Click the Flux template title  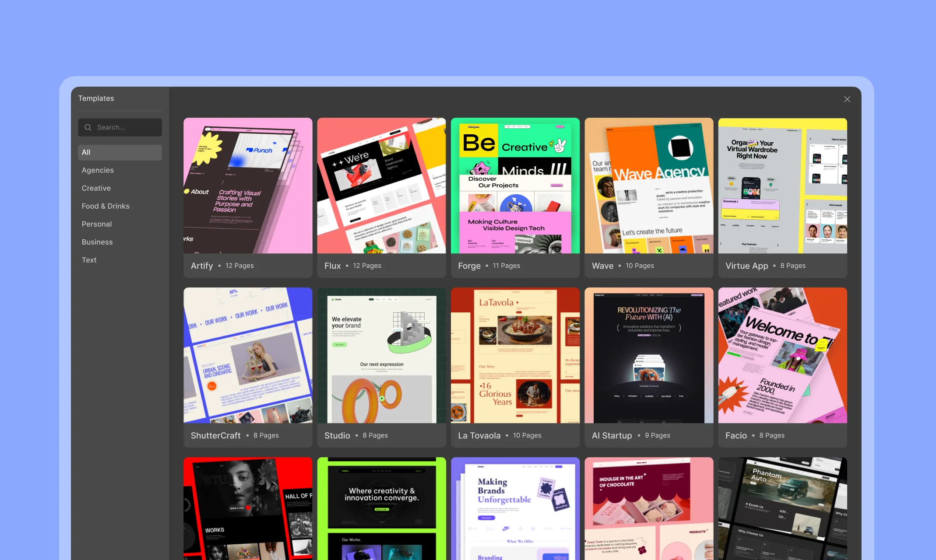pyautogui.click(x=332, y=266)
